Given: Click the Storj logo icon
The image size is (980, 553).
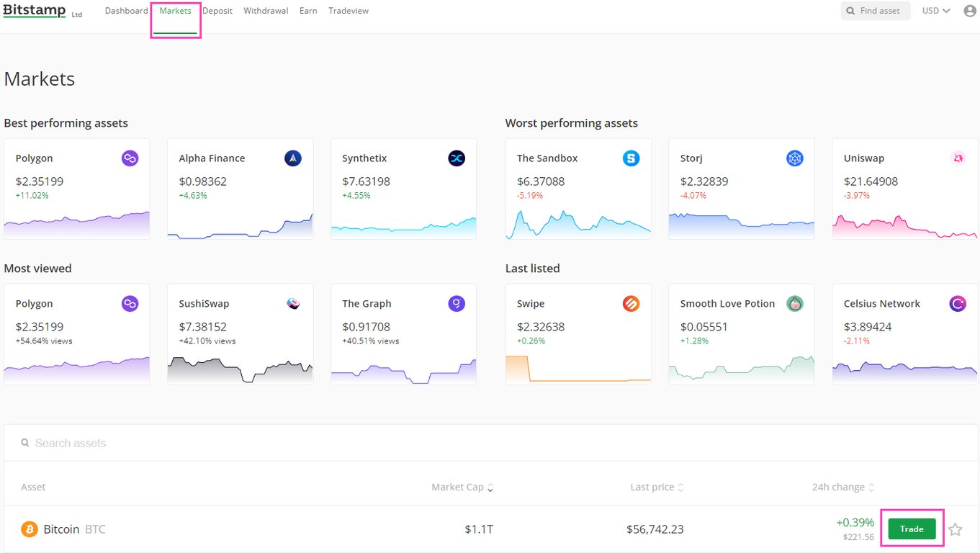Looking at the screenshot, I should [794, 158].
